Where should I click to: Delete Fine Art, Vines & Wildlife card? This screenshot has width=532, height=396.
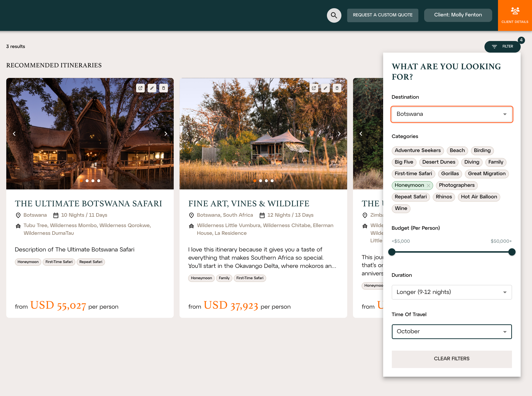point(337,88)
